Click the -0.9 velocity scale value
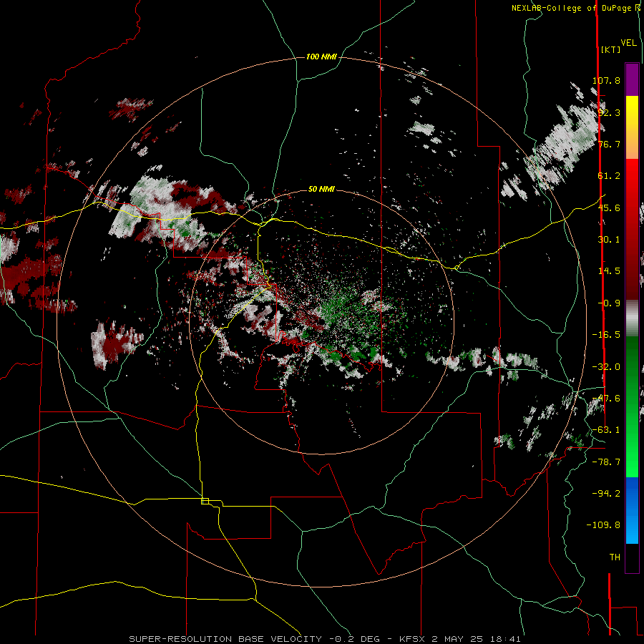 pos(609,303)
